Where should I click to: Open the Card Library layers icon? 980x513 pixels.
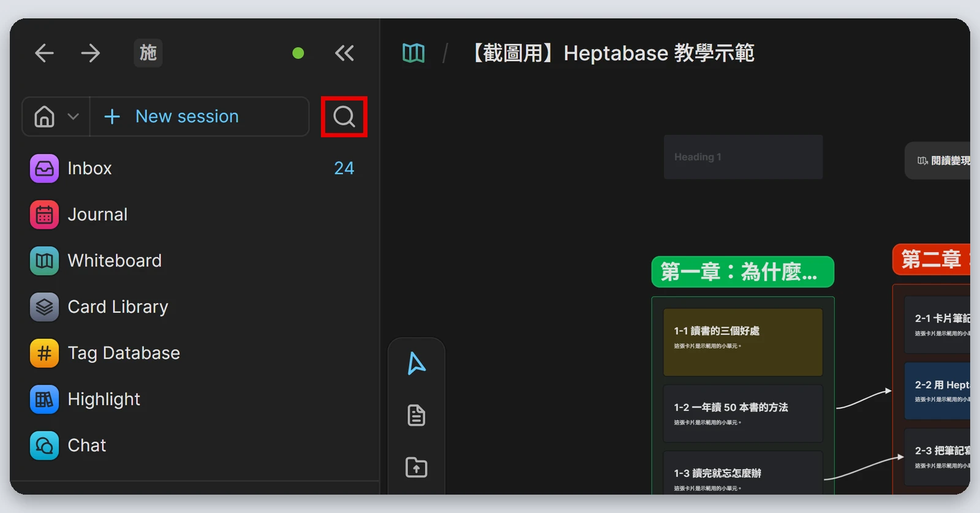coord(45,307)
